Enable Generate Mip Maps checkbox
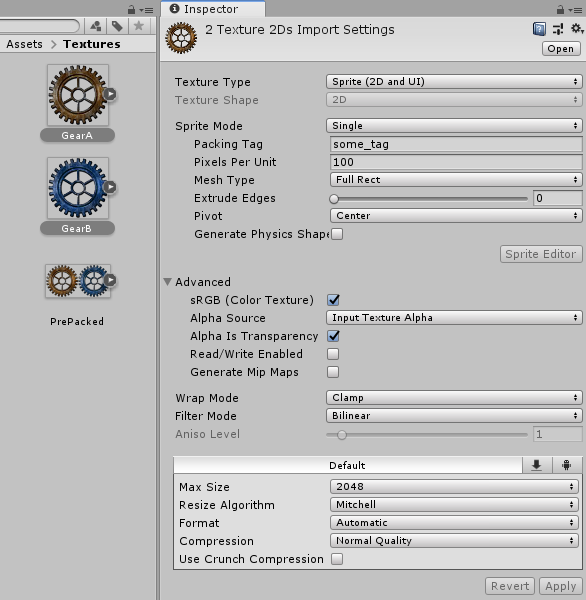The width and height of the screenshot is (586, 600). click(333, 372)
